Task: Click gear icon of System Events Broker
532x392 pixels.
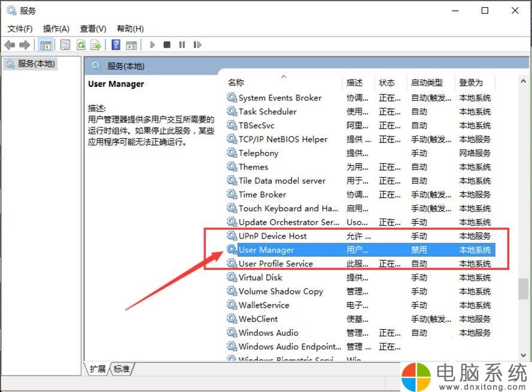Action: pyautogui.click(x=232, y=98)
